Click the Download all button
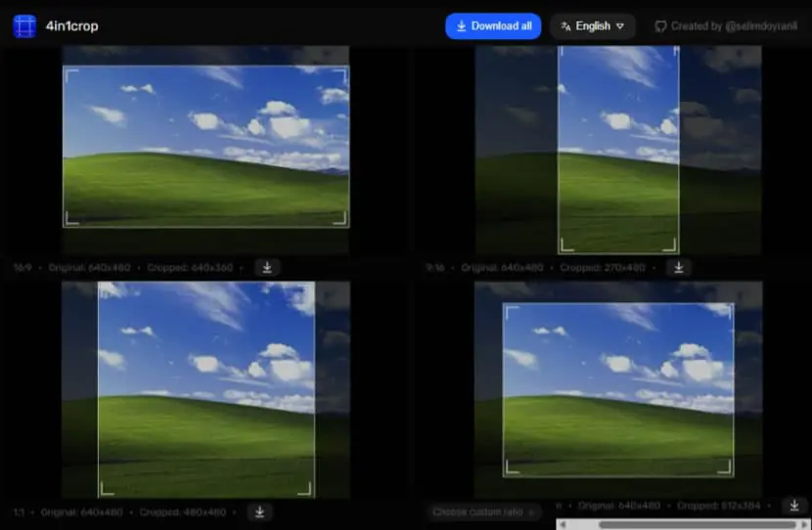 pos(493,26)
